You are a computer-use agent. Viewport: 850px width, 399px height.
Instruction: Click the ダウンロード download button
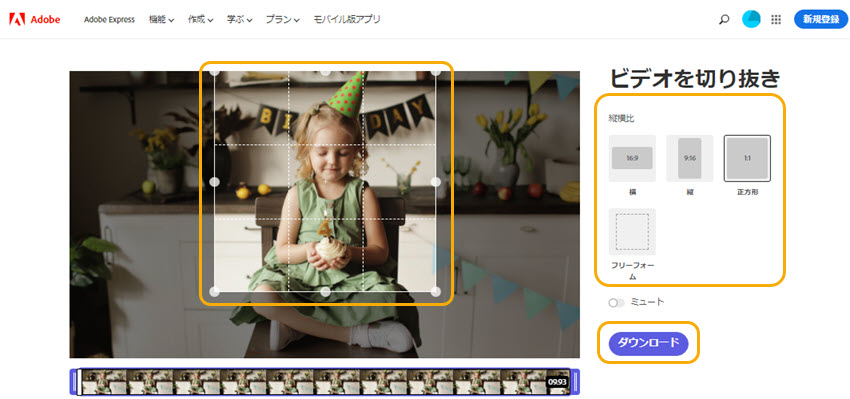648,343
